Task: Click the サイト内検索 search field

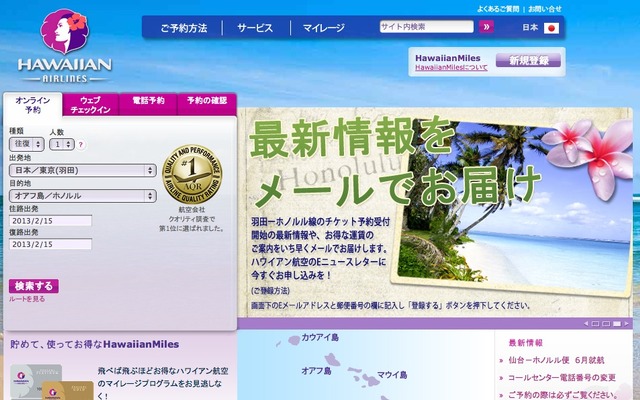Action: (x=427, y=27)
